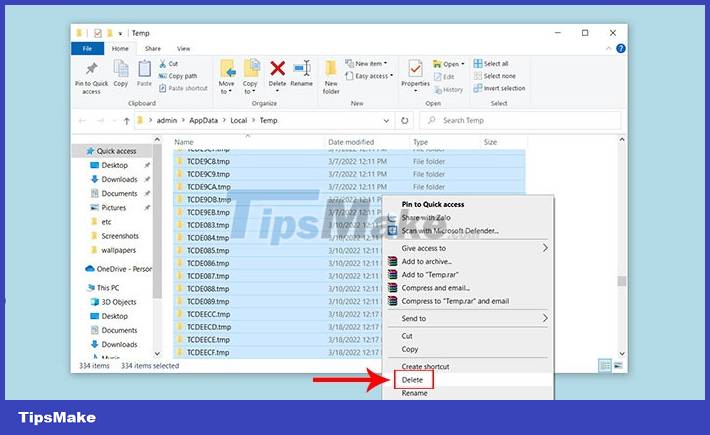Choose Scan with Microsoft Defender entry

point(468,231)
